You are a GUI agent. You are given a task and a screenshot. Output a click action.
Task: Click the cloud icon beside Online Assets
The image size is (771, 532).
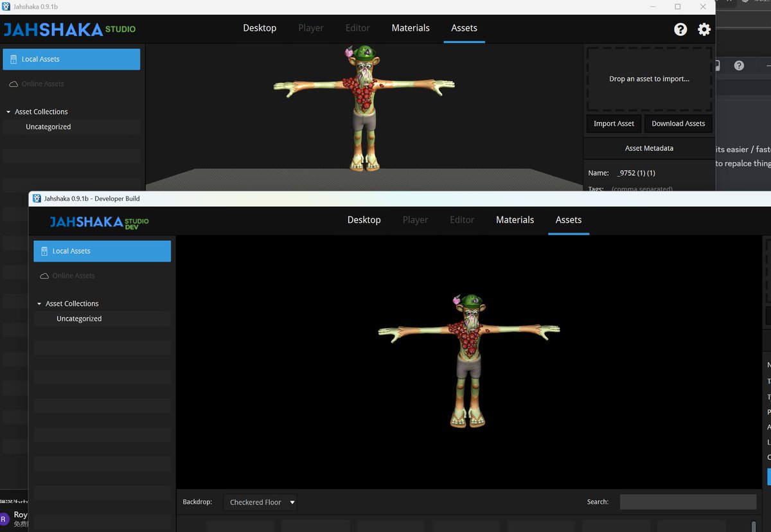coord(13,84)
